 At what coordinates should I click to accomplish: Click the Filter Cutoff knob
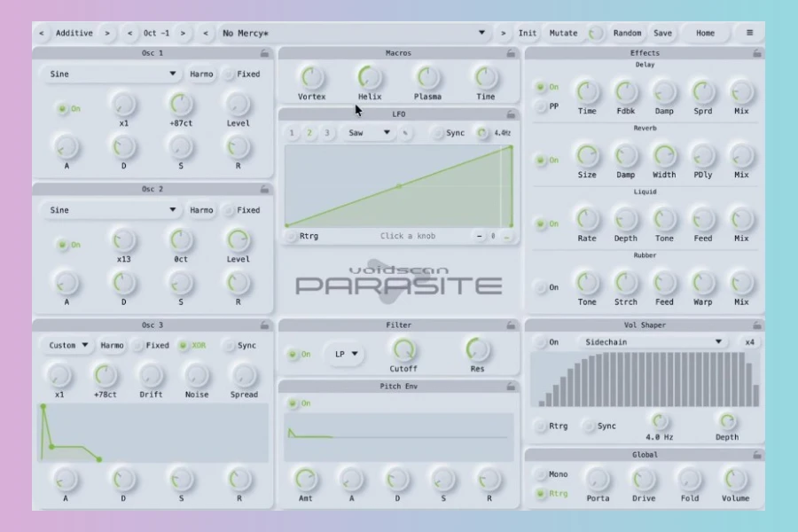click(403, 349)
